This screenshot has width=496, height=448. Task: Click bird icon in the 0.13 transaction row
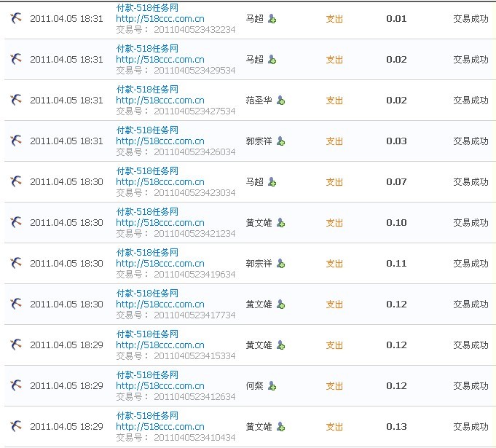coord(16,426)
